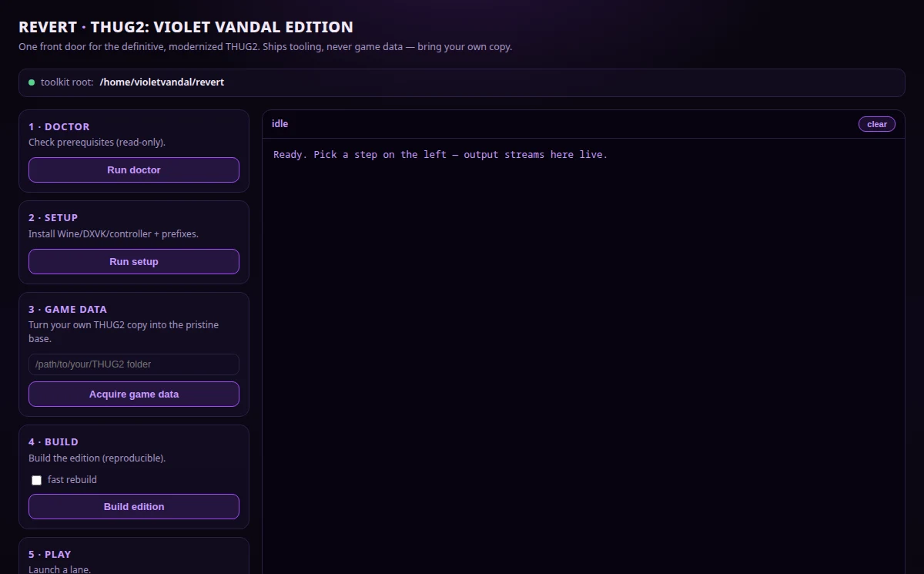924x574 pixels.
Task: Click the "1 · DOCTOR" heading
Action: point(59,126)
